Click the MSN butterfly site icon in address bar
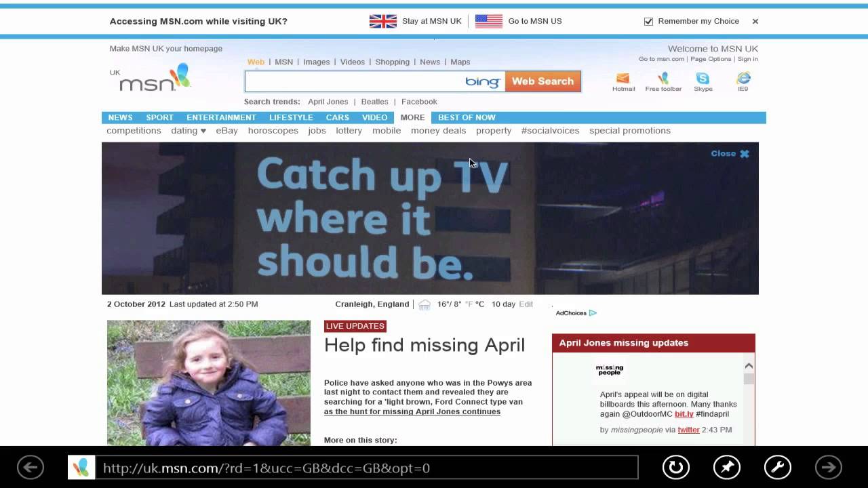The width and height of the screenshot is (868, 488). [81, 468]
